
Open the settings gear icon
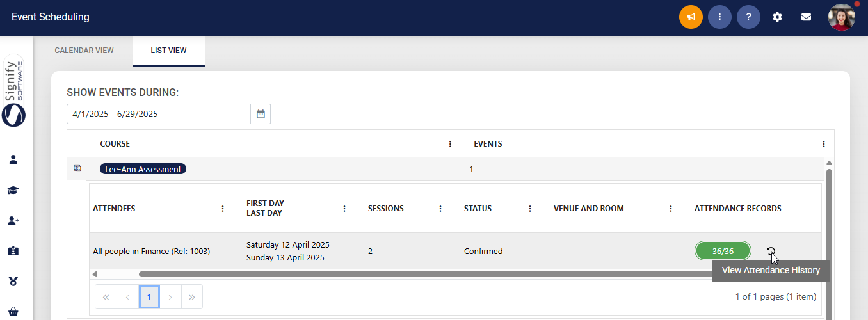pos(777,17)
